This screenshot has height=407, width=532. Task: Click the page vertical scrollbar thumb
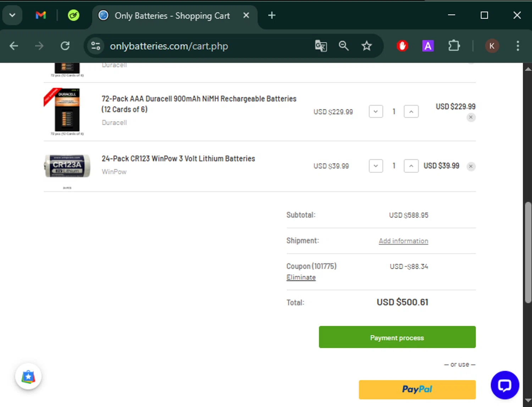(528, 252)
